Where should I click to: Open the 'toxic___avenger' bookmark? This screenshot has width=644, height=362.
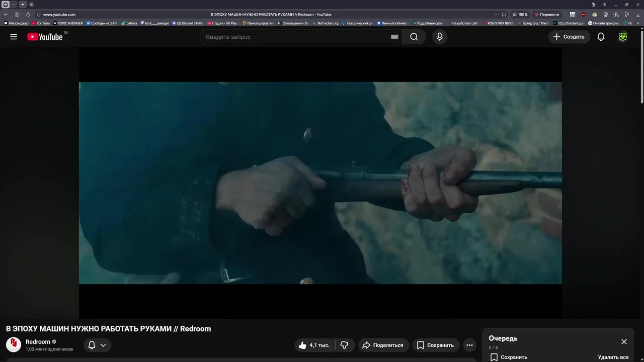pyautogui.click(x=155, y=23)
